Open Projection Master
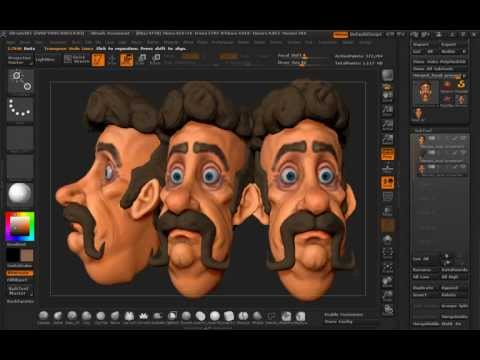 (x=19, y=60)
